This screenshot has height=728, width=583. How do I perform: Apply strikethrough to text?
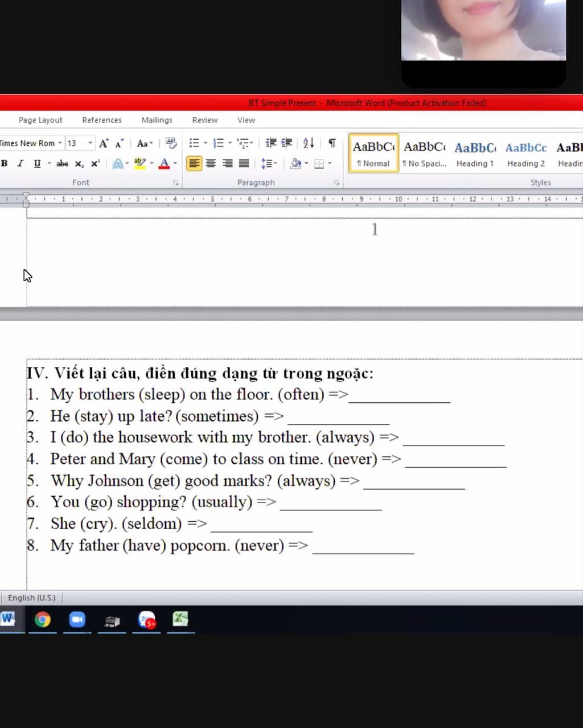62,163
